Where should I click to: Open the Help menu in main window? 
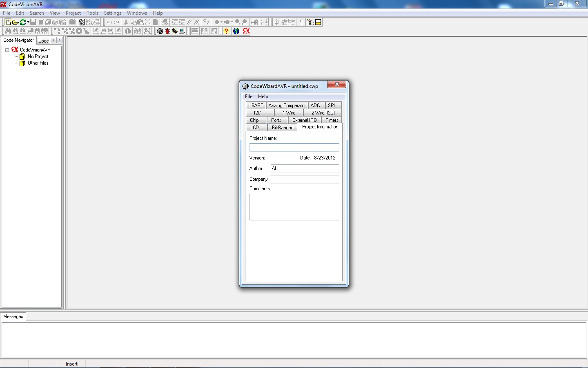158,13
